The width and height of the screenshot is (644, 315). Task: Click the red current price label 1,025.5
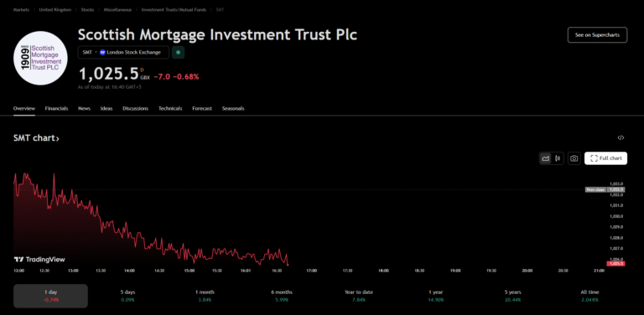click(x=616, y=263)
